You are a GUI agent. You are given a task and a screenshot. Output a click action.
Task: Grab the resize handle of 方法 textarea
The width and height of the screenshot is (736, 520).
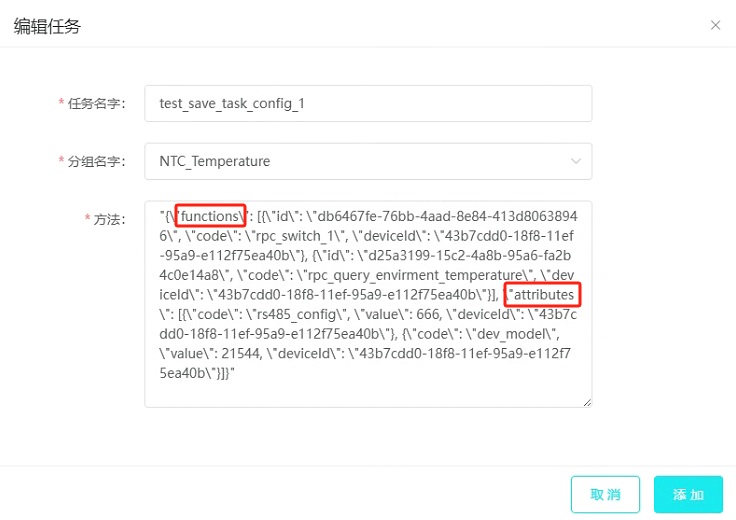point(587,402)
